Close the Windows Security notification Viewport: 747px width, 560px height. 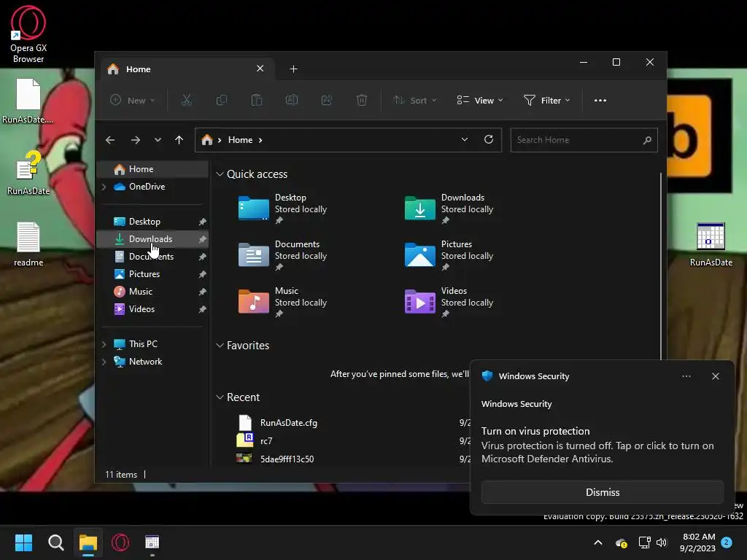(x=715, y=376)
